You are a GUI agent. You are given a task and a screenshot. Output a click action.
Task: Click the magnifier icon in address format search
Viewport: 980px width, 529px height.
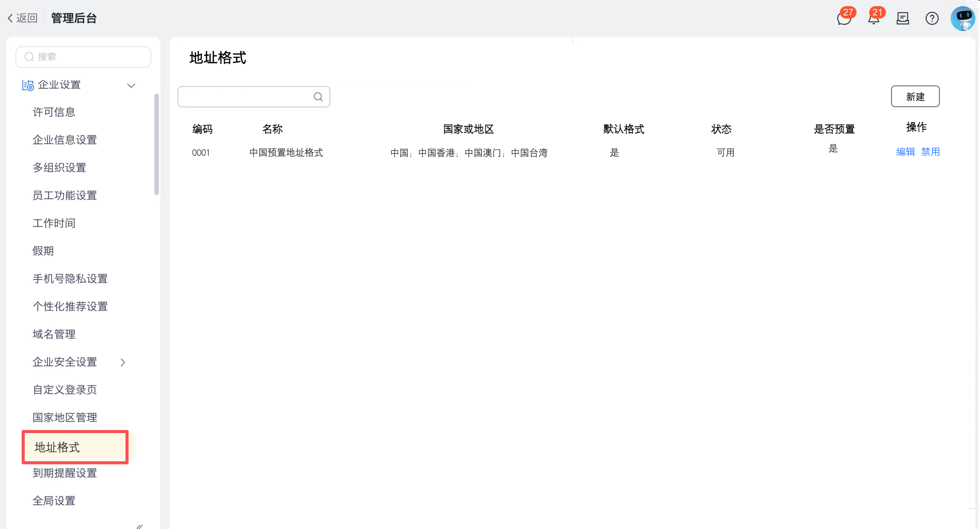318,97
